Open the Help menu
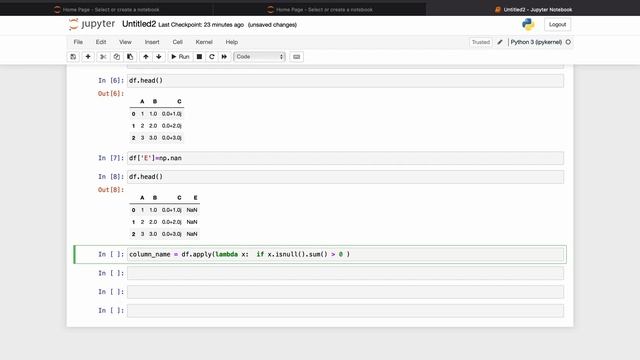640x360 pixels. (232, 42)
